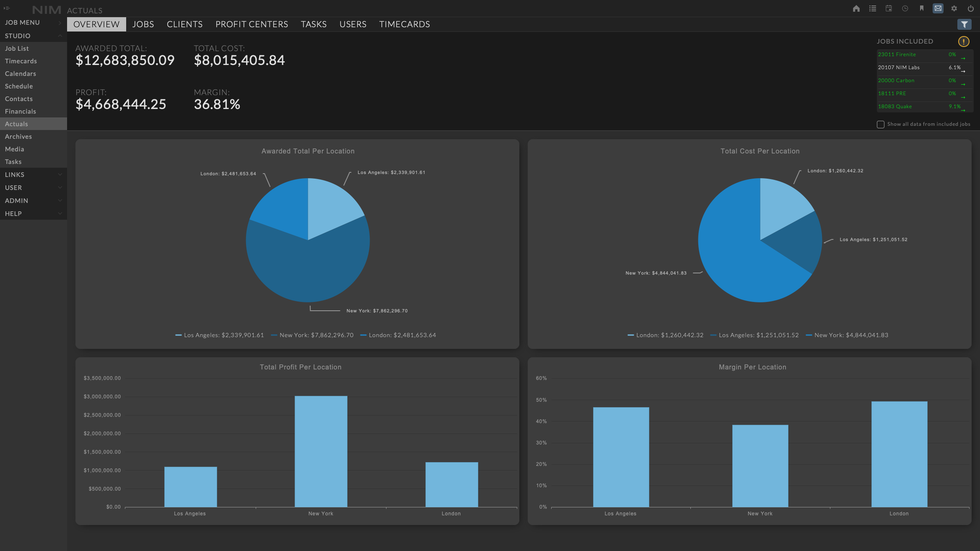Switch to the TIMECARDS tab
980x551 pixels.
pyautogui.click(x=404, y=24)
